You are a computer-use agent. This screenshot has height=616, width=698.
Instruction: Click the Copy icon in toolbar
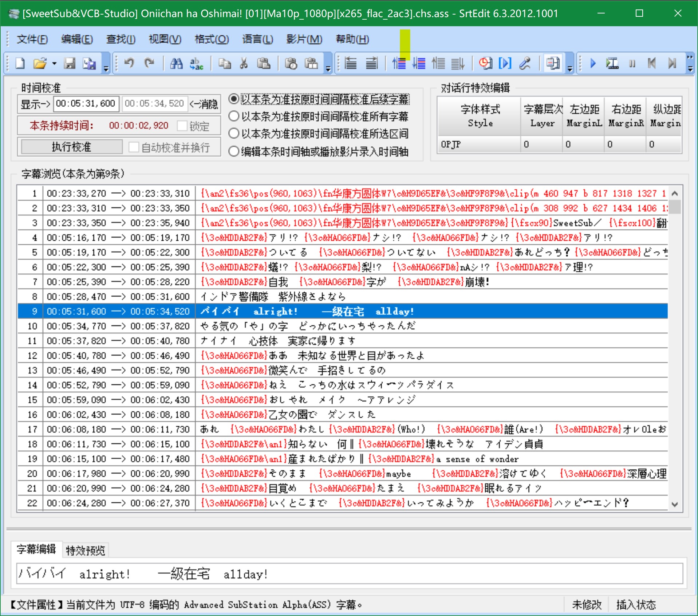[x=225, y=64]
